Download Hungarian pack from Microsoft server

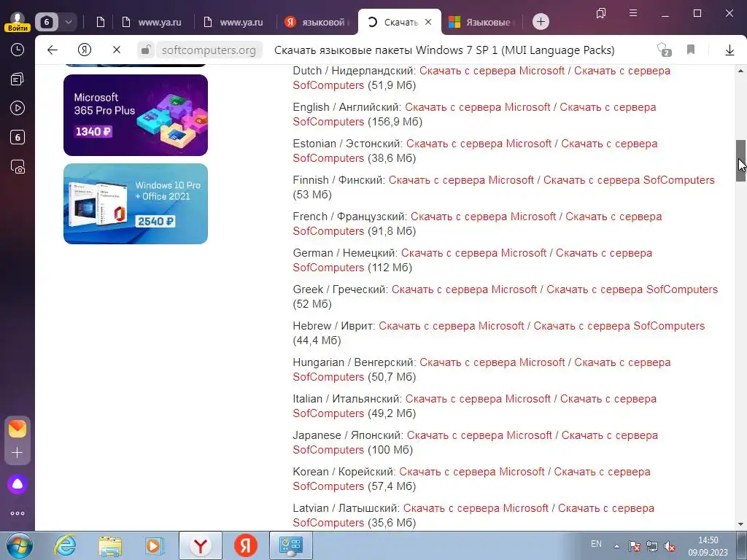coord(492,362)
